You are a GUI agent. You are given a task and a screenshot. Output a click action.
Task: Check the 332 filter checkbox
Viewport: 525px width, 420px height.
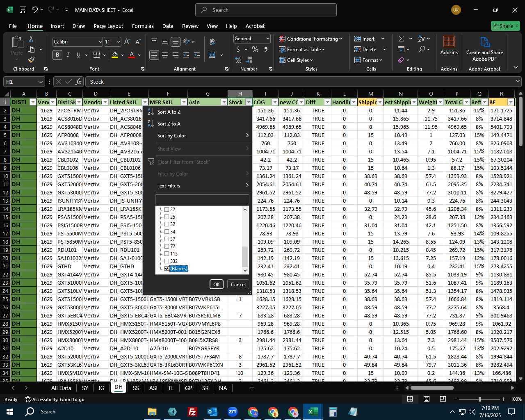[x=167, y=261]
